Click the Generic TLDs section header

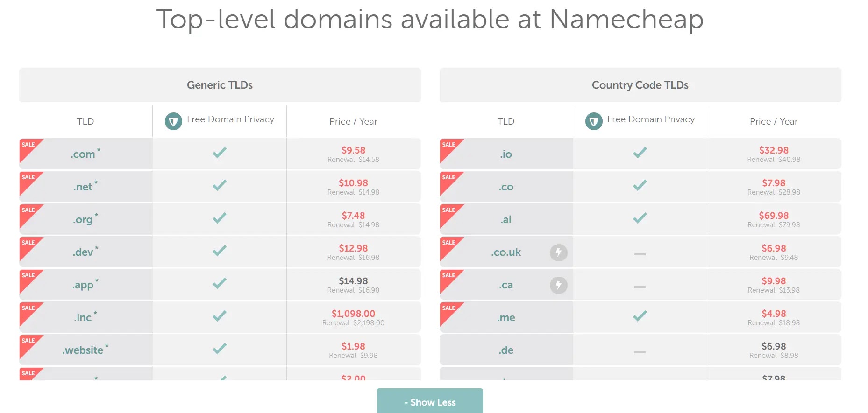(x=220, y=85)
